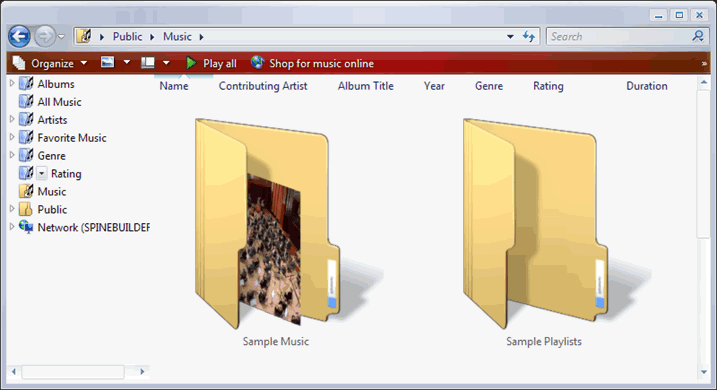
Task: Click navigation pane scroll right arrow
Action: click(142, 372)
